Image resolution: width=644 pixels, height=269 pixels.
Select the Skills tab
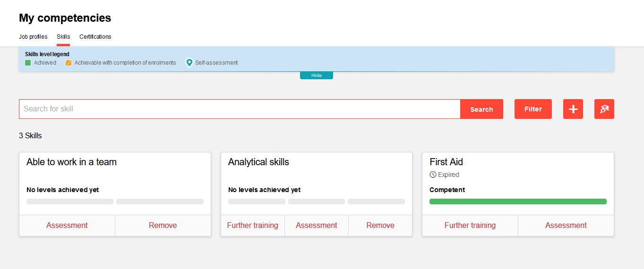(x=63, y=37)
